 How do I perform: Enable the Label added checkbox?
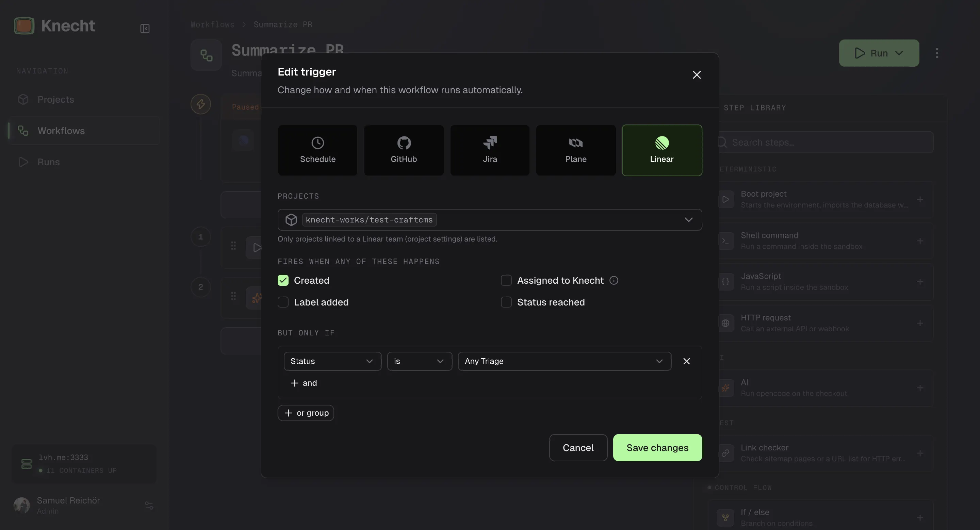(283, 302)
